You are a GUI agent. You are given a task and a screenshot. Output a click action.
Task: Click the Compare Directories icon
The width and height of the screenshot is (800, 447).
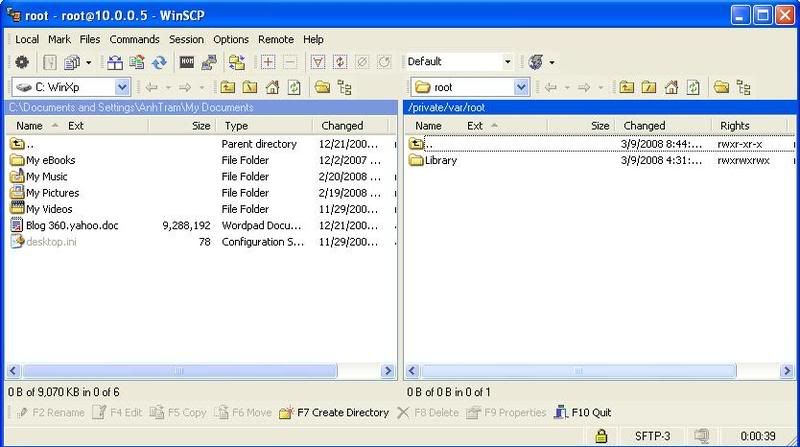(115, 62)
